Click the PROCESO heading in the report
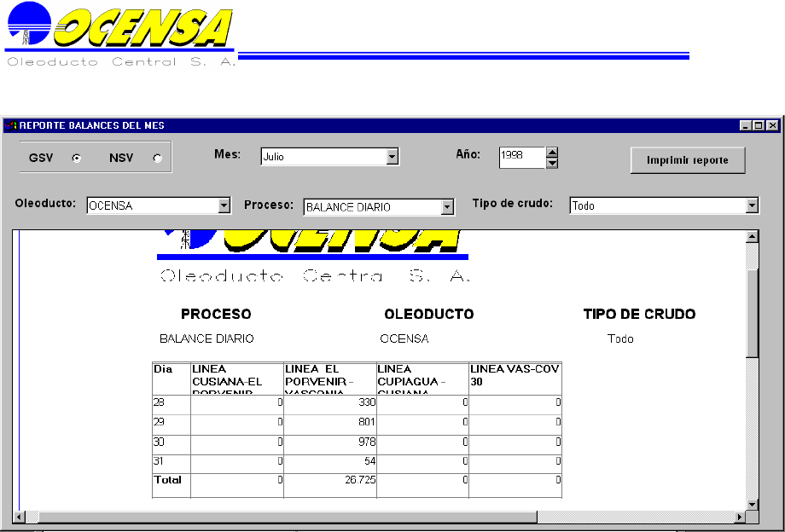785x532 pixels. [x=216, y=314]
